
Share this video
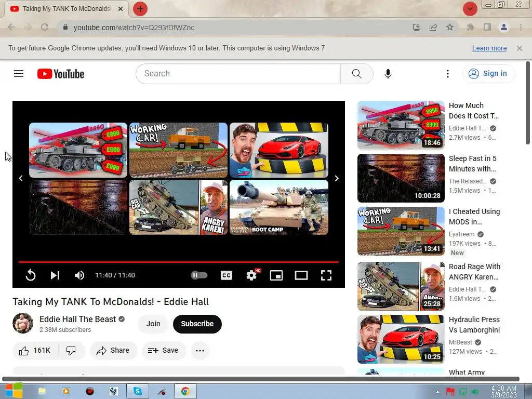coord(113,351)
